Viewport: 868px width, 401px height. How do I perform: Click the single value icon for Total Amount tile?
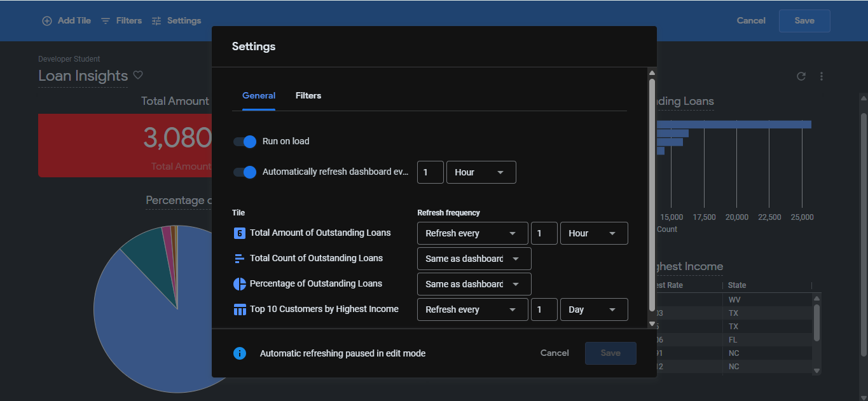(240, 233)
